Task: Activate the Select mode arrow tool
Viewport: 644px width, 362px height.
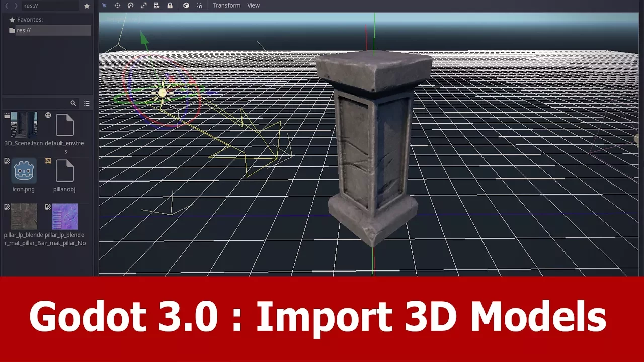Action: point(104,5)
